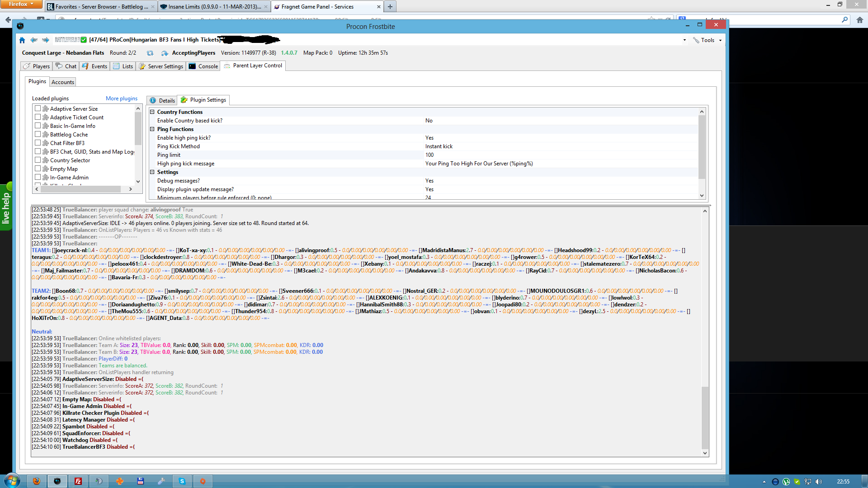Viewport: 868px width, 488px height.
Task: Click the plugin list horizontal scrollbar thumb
Action: coord(80,189)
